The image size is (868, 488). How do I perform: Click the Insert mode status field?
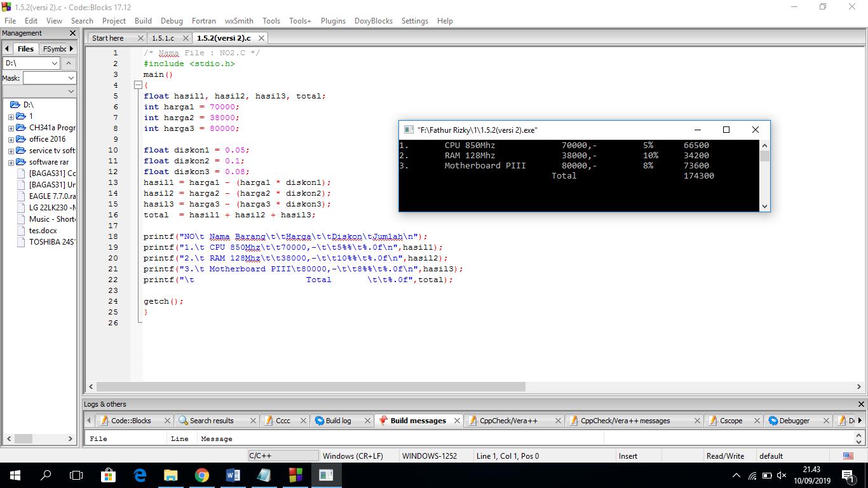coord(628,456)
